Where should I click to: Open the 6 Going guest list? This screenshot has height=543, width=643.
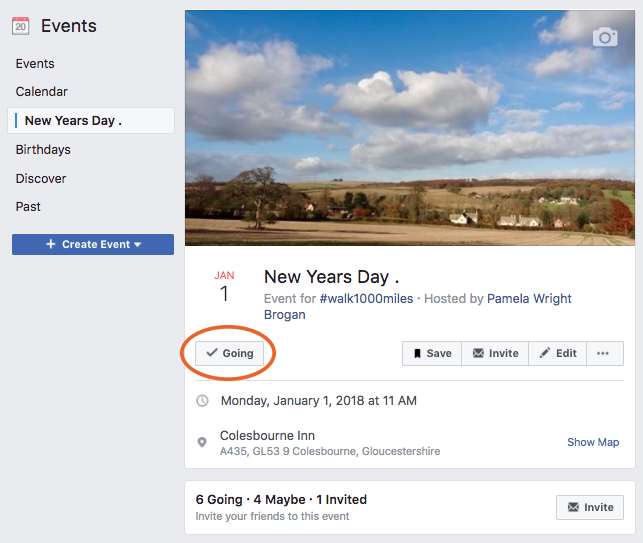(x=219, y=500)
